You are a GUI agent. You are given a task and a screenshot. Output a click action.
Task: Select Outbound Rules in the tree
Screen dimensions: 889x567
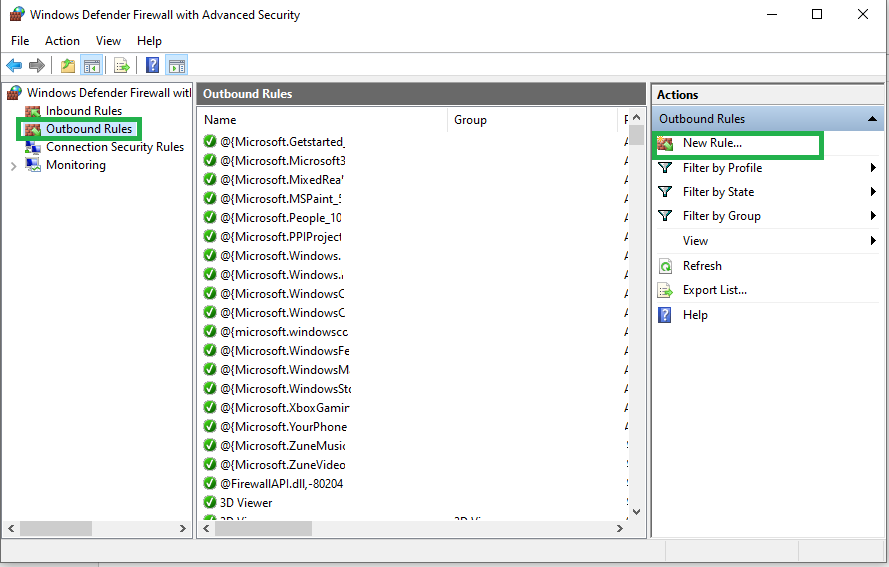pyautogui.click(x=89, y=129)
